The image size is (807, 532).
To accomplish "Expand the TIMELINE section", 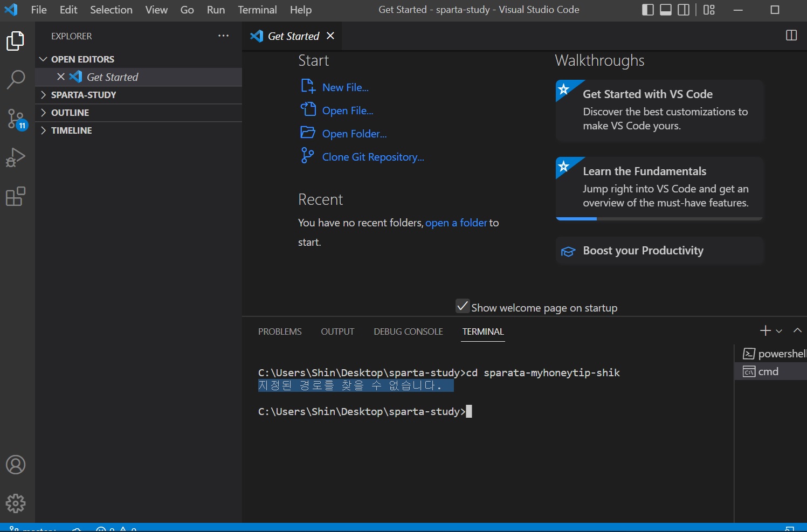I will pos(139,130).
